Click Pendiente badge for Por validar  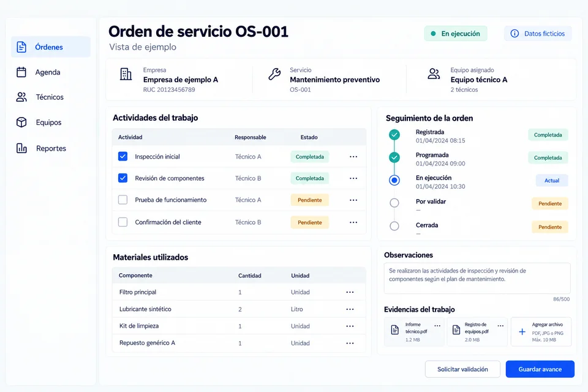pyautogui.click(x=550, y=203)
